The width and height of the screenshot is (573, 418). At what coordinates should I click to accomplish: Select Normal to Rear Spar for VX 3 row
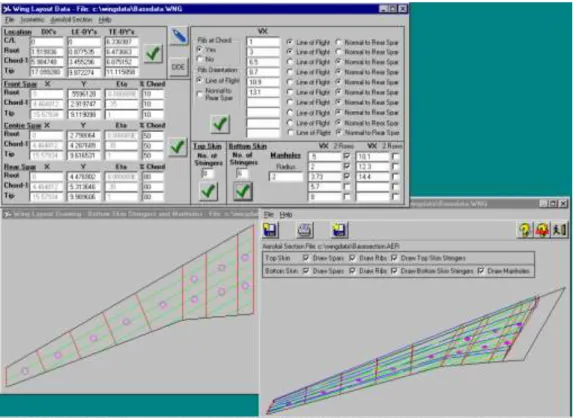pyautogui.click(x=339, y=52)
